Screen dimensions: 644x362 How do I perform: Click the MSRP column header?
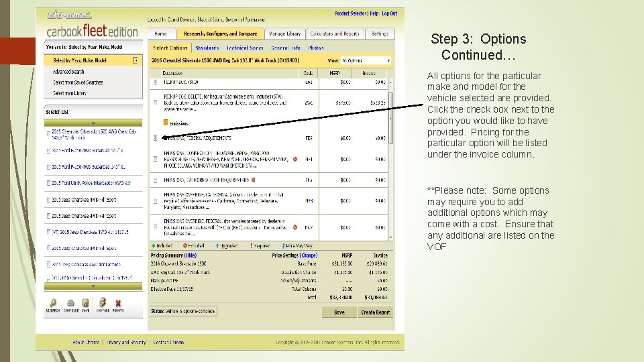335,73
